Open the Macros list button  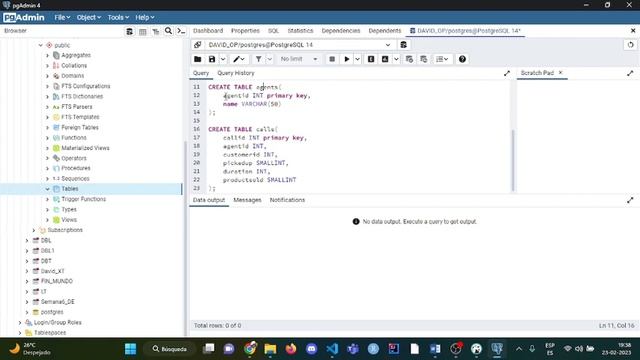(442, 59)
